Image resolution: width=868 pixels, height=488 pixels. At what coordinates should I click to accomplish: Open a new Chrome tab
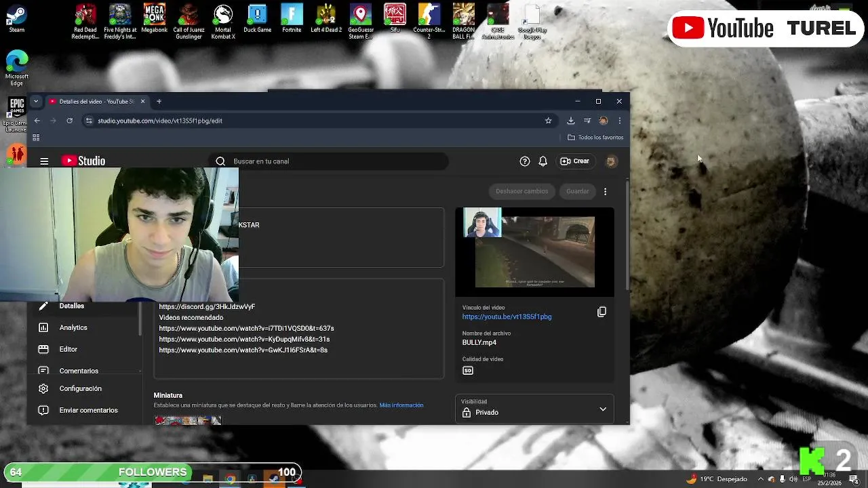159,102
